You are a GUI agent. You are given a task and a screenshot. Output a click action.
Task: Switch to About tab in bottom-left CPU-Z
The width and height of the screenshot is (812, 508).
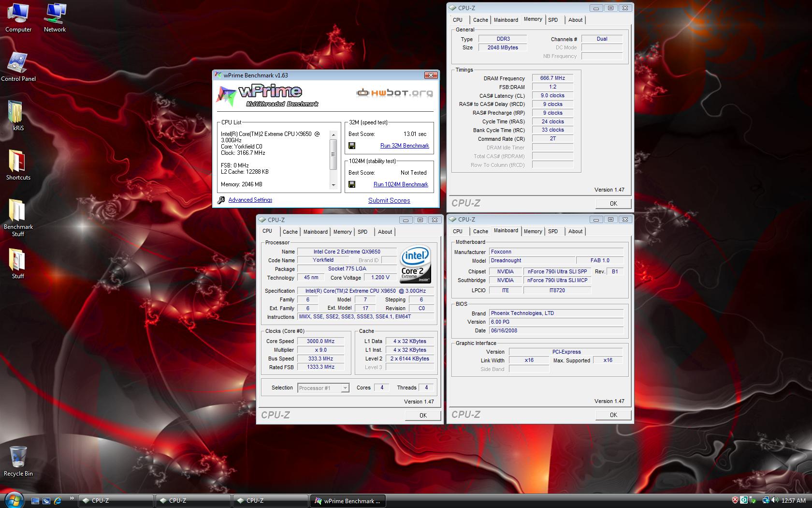pyautogui.click(x=385, y=232)
